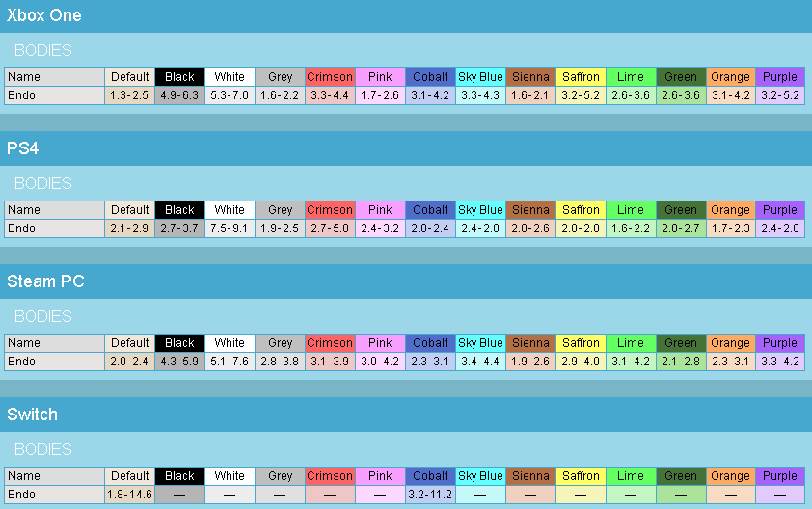Screen dimensions: 812x509
Task: Click PS4 Endo Pink price 2.4-3.2
Action: point(380,228)
